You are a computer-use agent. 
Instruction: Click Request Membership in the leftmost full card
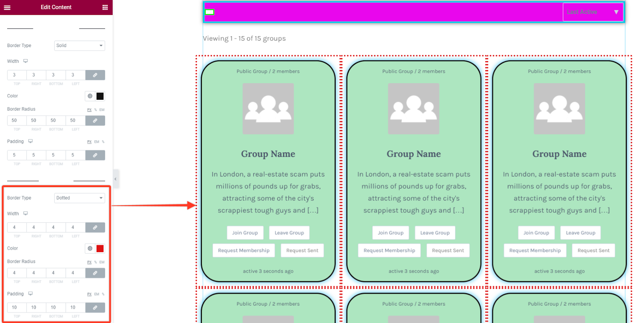(x=244, y=251)
